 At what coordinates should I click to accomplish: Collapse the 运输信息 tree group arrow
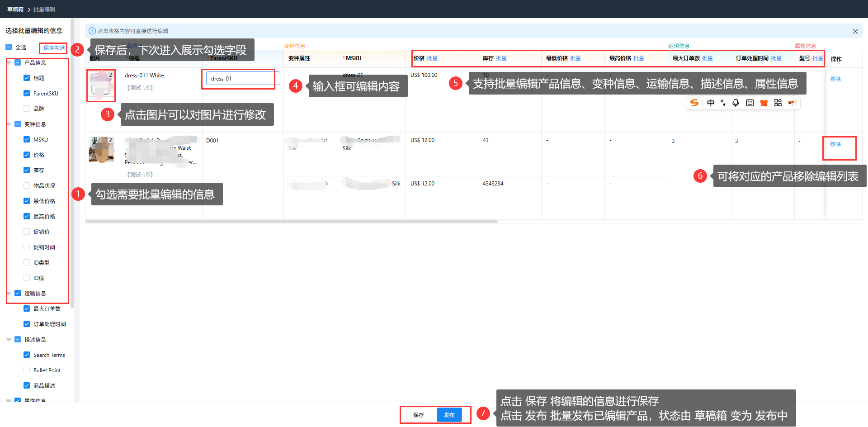[x=9, y=294]
